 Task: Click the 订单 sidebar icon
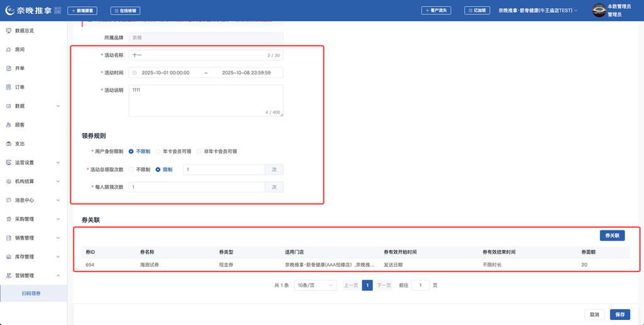tap(9, 87)
